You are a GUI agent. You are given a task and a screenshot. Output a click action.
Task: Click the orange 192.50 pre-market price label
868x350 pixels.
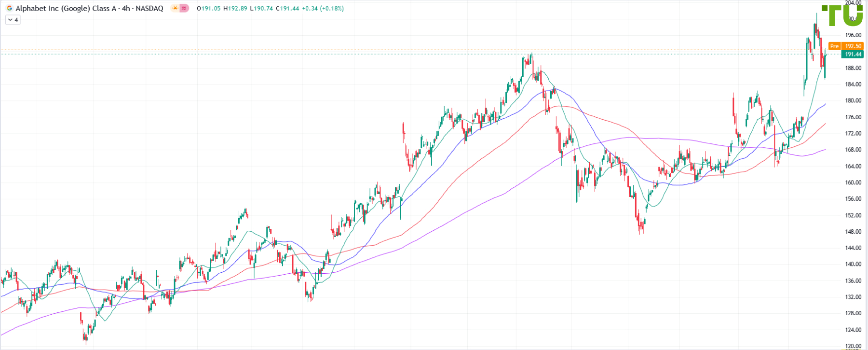click(x=853, y=46)
